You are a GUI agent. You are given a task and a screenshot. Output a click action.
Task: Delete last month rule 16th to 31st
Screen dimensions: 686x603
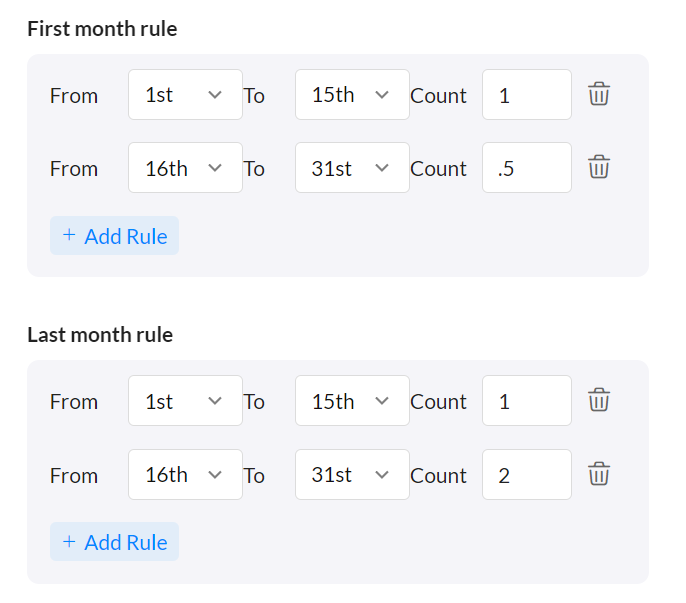click(599, 474)
